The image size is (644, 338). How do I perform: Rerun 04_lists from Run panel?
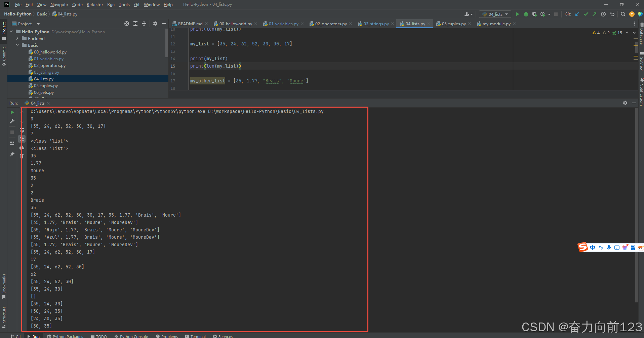pos(12,112)
